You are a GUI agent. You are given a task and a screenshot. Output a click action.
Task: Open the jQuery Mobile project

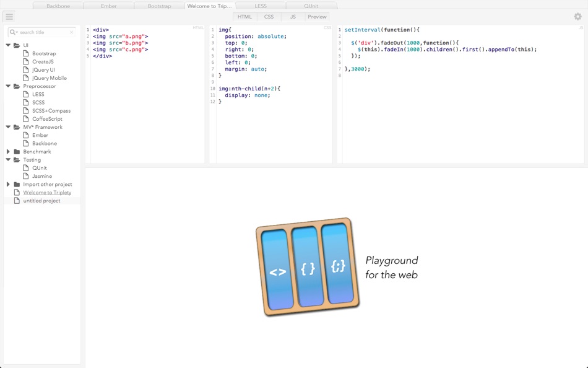(49, 77)
